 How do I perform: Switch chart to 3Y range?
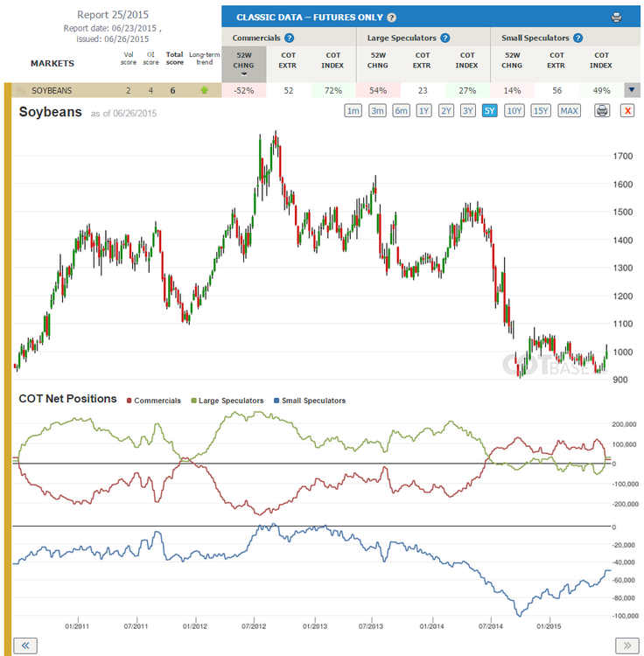[x=468, y=111]
